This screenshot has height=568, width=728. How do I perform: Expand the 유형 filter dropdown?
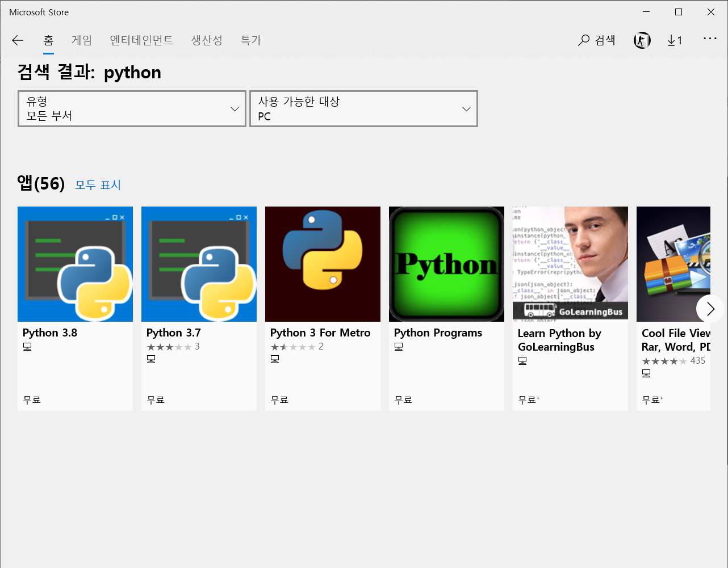(132, 108)
